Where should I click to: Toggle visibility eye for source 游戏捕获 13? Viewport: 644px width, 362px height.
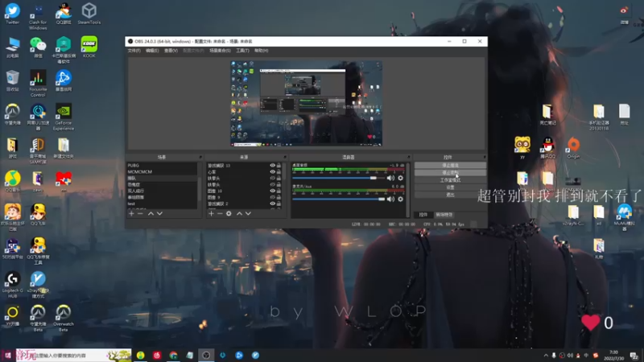pyautogui.click(x=272, y=166)
